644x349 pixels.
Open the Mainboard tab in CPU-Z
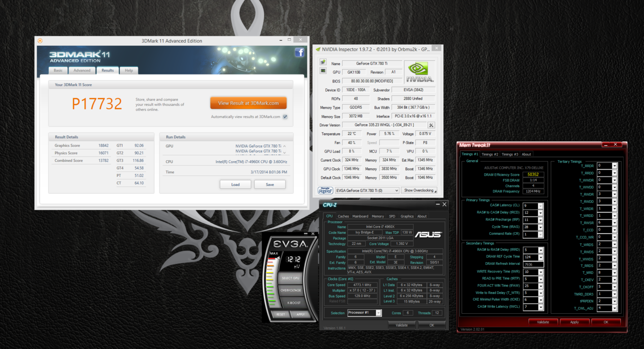pos(360,216)
